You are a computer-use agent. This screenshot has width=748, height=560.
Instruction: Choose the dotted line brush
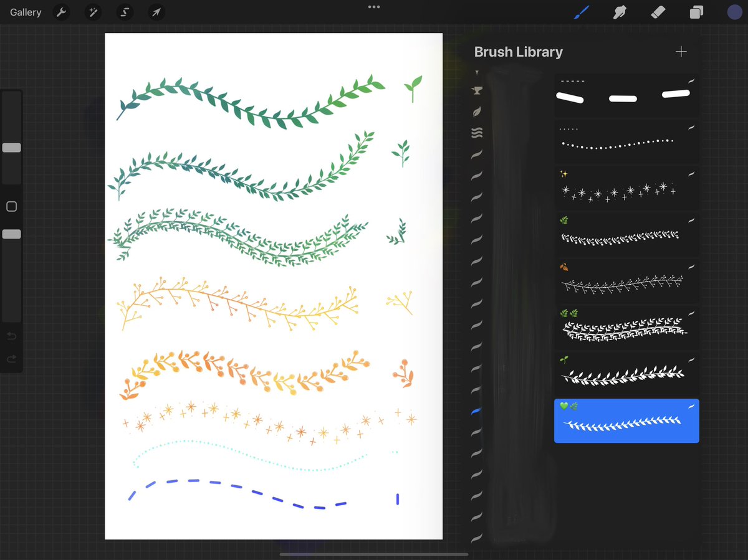pyautogui.click(x=626, y=143)
